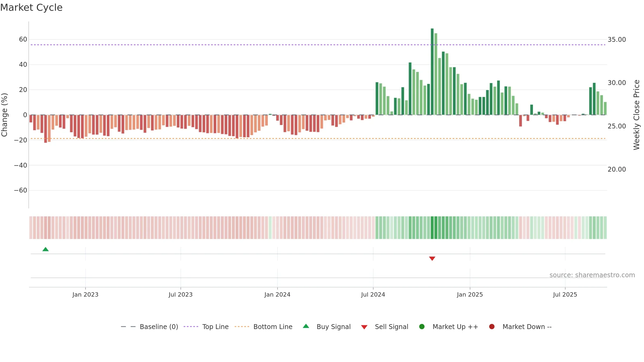Click the Jul 2024 axis label
The width and height of the screenshot is (644, 362).
373,294
